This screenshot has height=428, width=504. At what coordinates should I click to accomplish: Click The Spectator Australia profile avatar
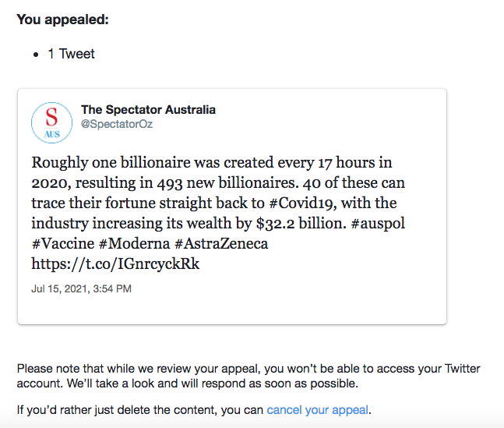[51, 124]
